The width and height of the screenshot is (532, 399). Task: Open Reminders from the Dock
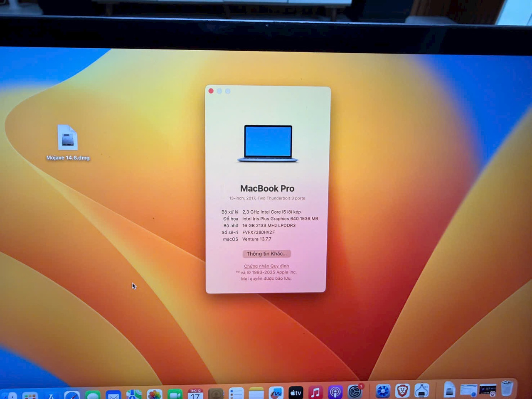point(236,394)
